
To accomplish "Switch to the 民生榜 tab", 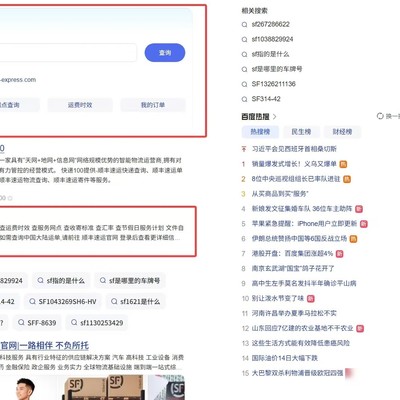I will 301,132.
